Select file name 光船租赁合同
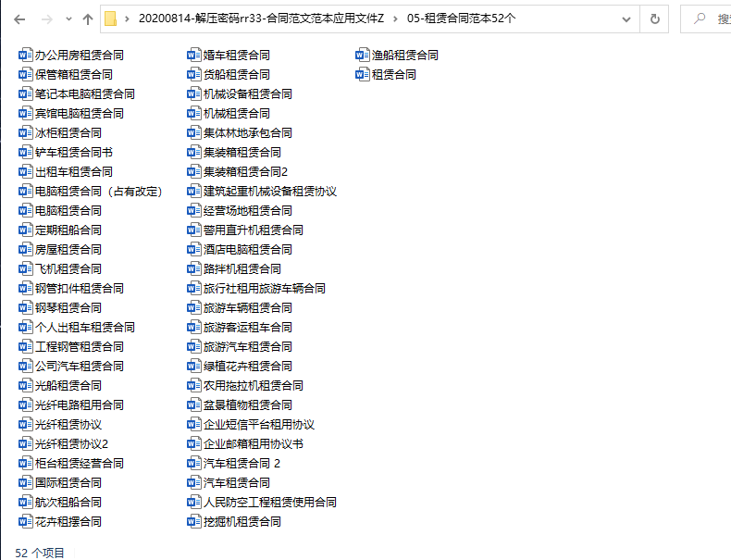This screenshot has width=731, height=560. tap(68, 386)
